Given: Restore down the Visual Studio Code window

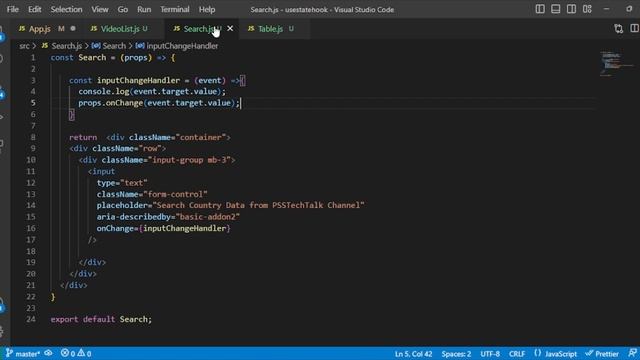Looking at the screenshot, I should click(x=629, y=9).
